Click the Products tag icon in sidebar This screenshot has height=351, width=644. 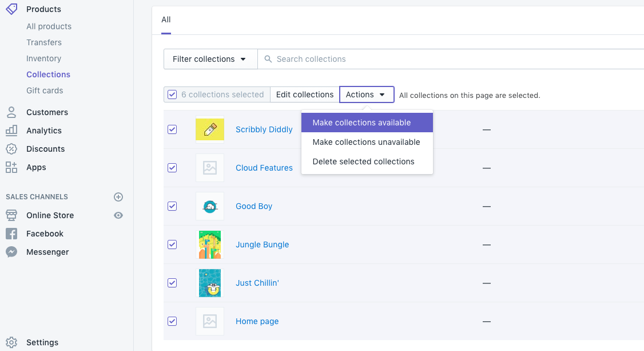pyautogui.click(x=11, y=9)
